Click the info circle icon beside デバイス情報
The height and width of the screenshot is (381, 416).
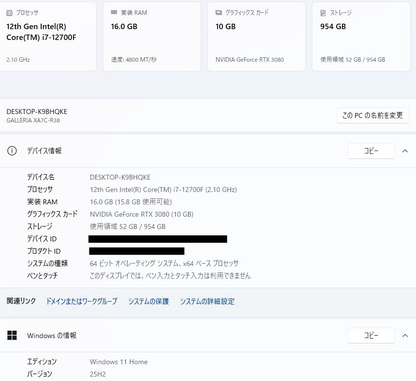click(12, 151)
